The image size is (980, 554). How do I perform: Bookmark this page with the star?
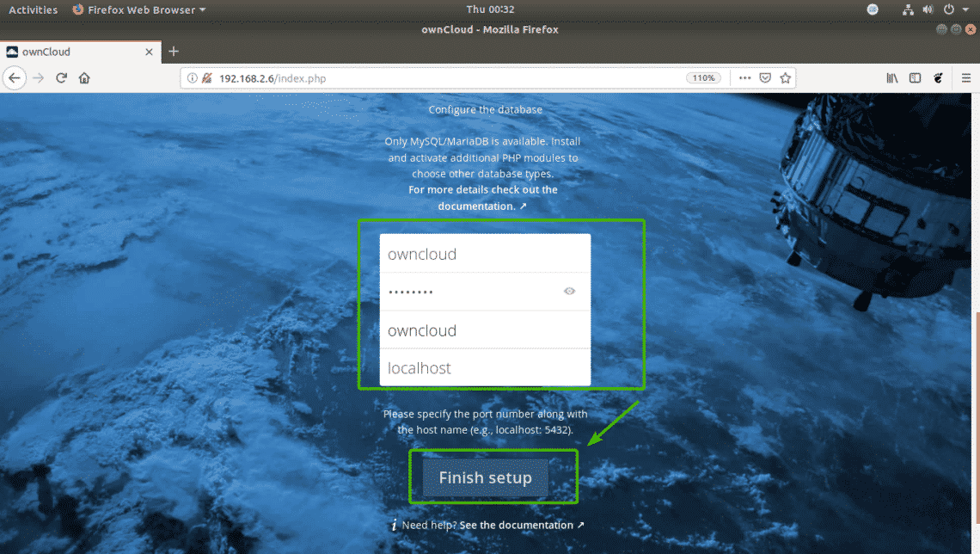click(x=786, y=78)
